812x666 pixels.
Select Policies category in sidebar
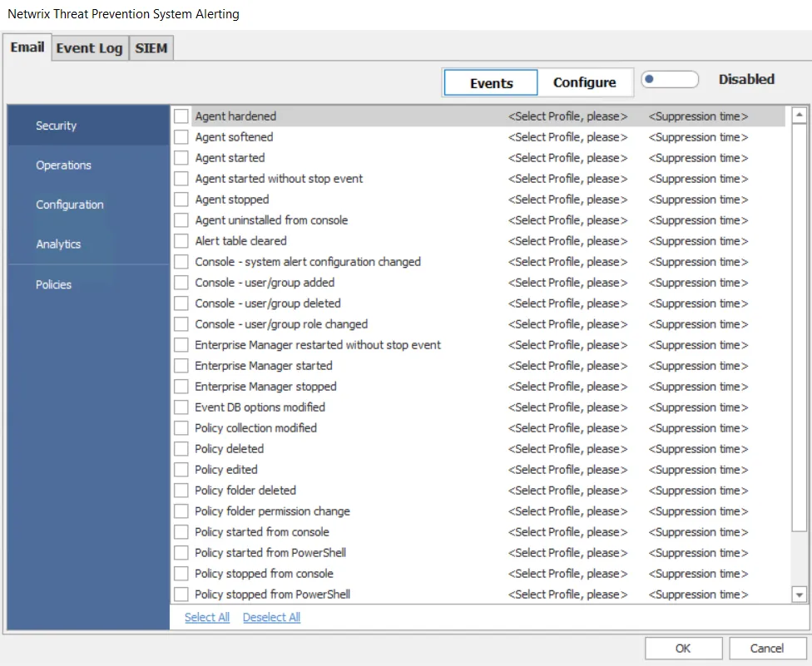tap(88, 284)
